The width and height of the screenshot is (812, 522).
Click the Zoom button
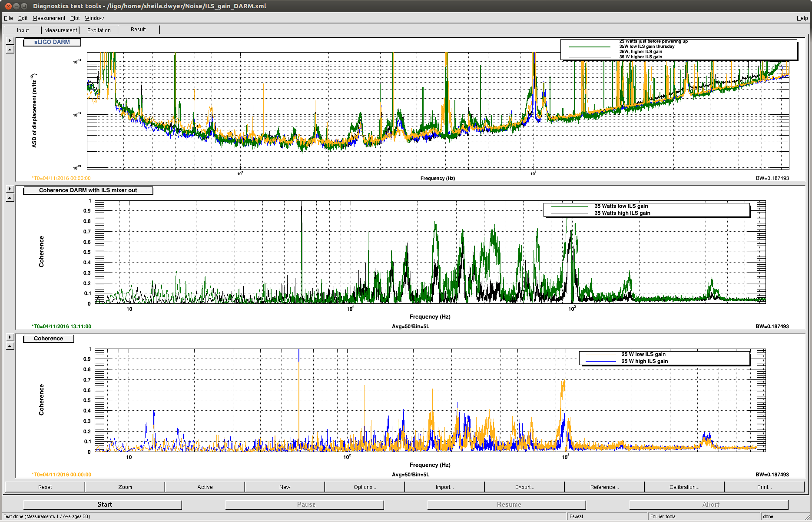[125, 487]
